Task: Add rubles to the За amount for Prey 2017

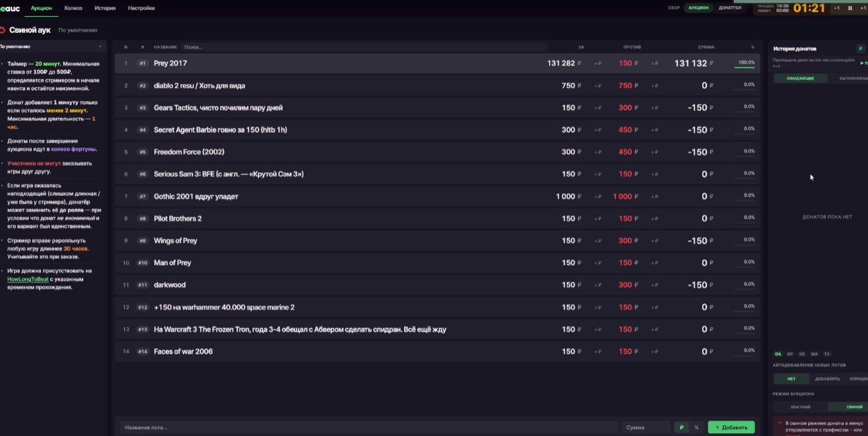Action: pyautogui.click(x=597, y=64)
